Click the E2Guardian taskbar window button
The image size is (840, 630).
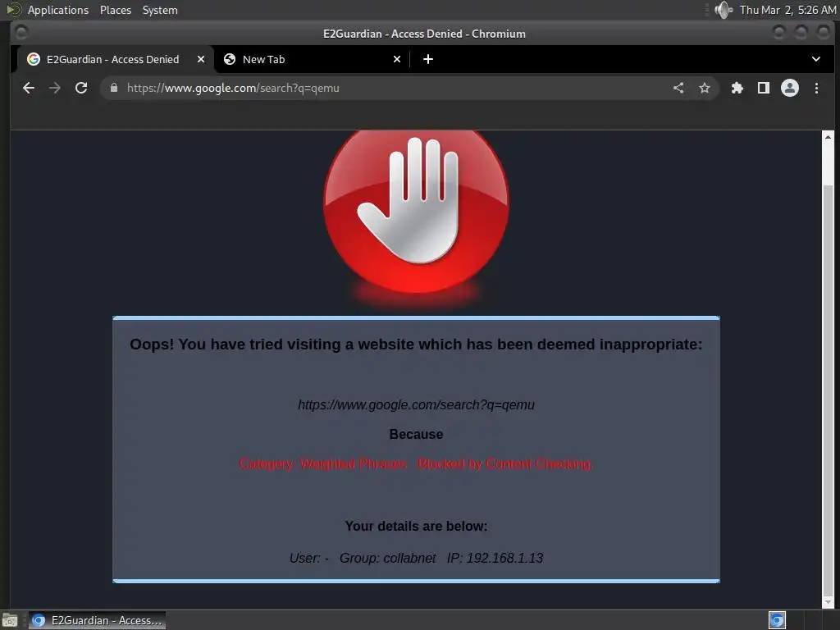coord(97,620)
